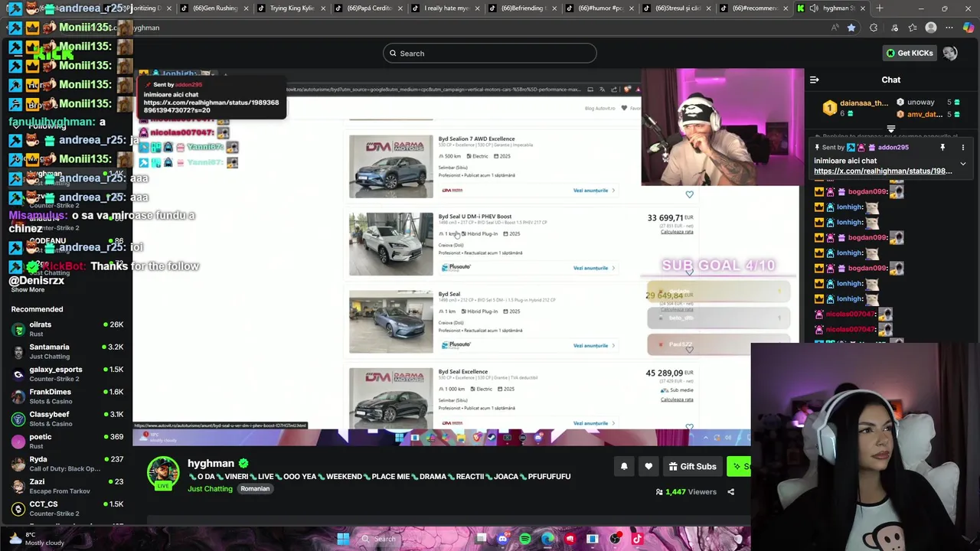Click the poetic avatar icon
The width and height of the screenshot is (980, 551).
(18, 441)
